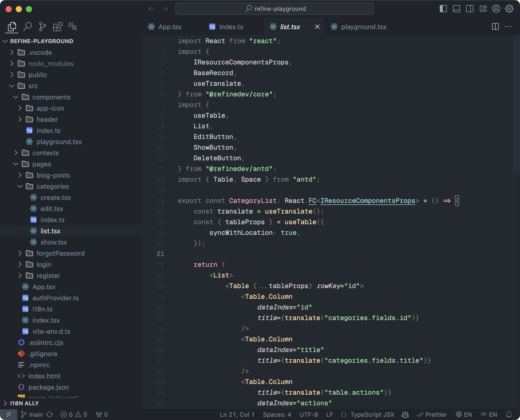Open the Manage settings gear

pyautogui.click(x=509, y=9)
